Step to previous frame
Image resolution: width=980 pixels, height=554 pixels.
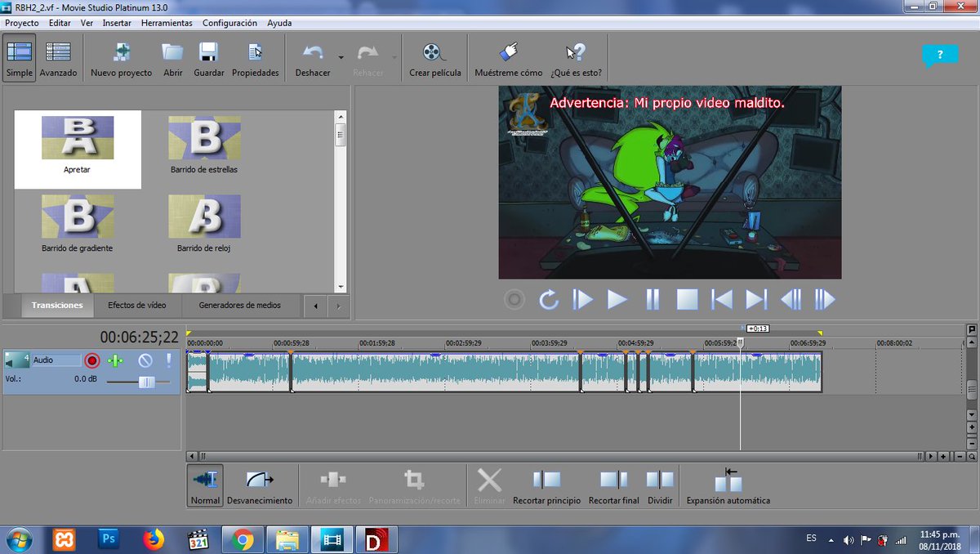pyautogui.click(x=791, y=300)
